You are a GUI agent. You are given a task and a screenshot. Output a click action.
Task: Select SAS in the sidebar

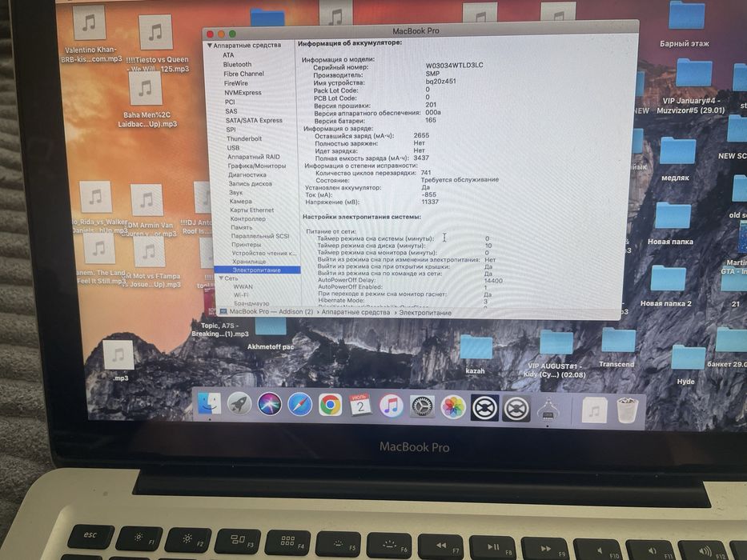pyautogui.click(x=231, y=111)
